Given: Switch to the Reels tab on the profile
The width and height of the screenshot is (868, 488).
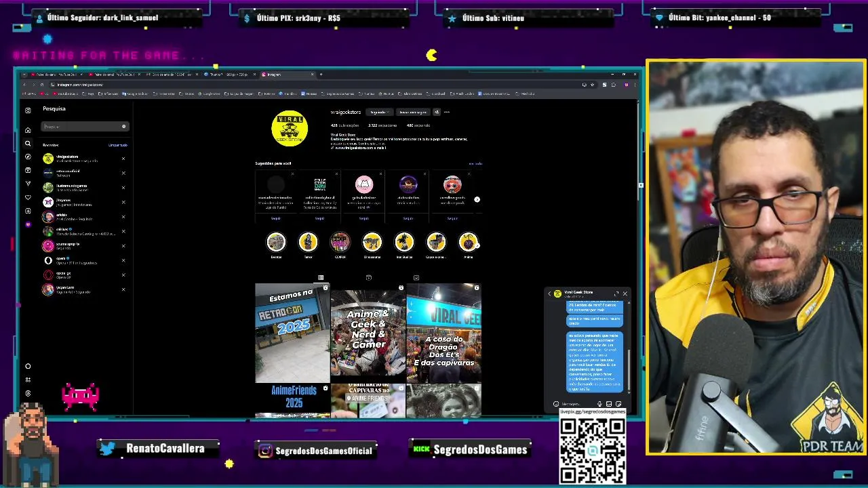Looking at the screenshot, I should pos(368,277).
